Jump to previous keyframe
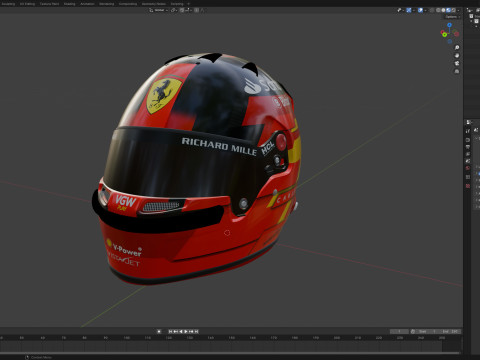 coord(175,331)
